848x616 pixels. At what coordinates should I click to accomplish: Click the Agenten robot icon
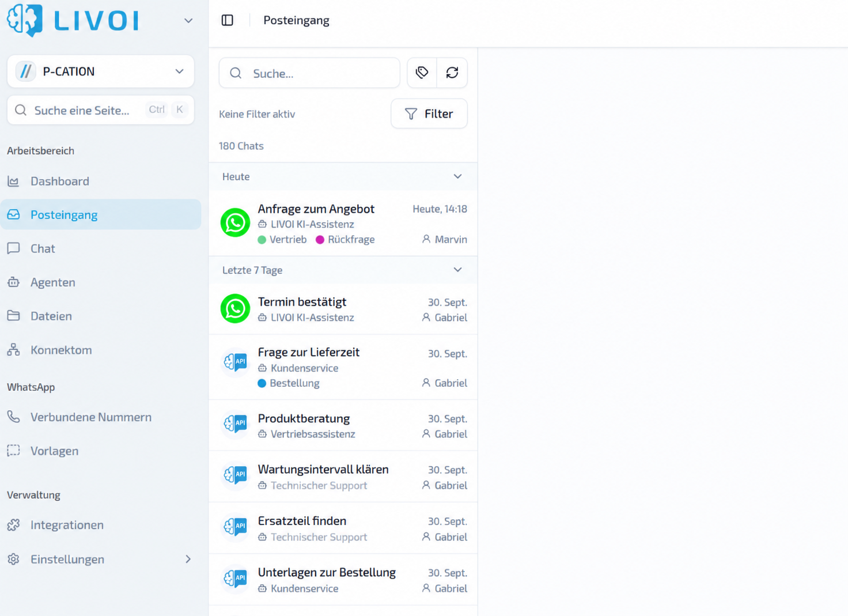13,282
